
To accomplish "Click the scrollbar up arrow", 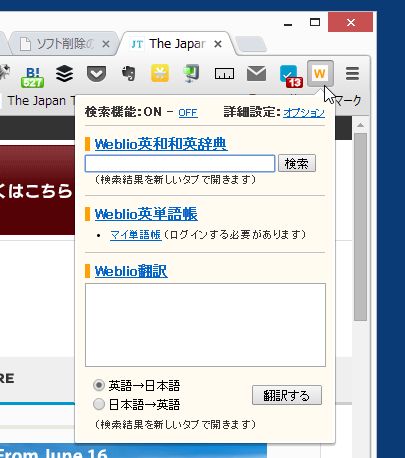I will coord(360,125).
